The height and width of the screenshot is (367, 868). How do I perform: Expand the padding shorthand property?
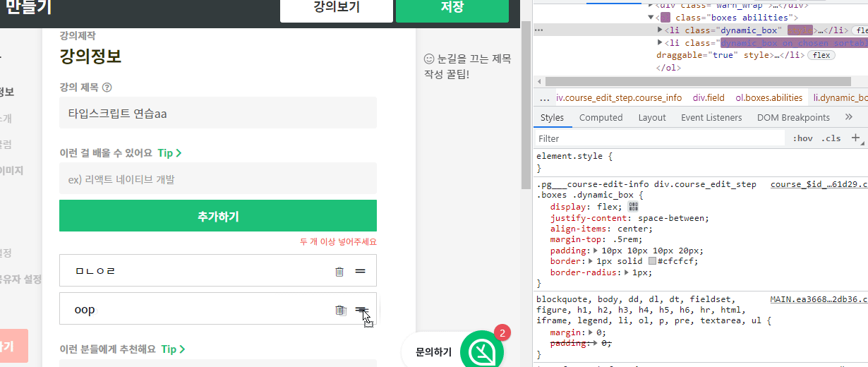pos(596,251)
